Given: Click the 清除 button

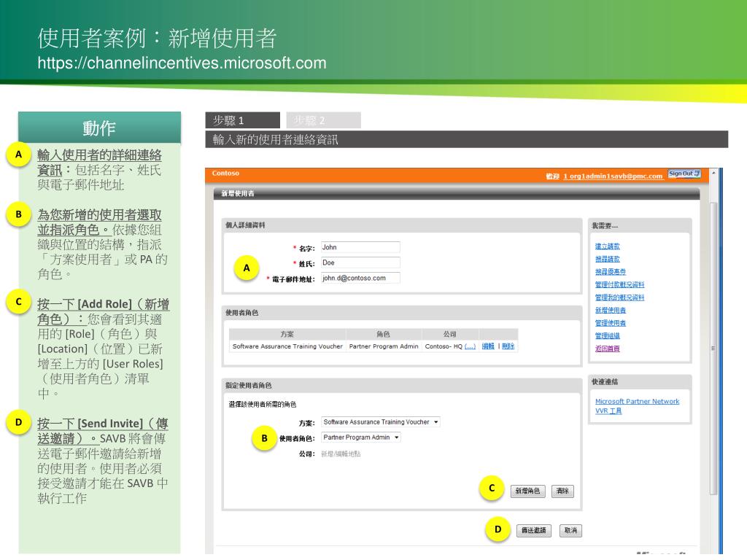Looking at the screenshot, I should (x=562, y=491).
